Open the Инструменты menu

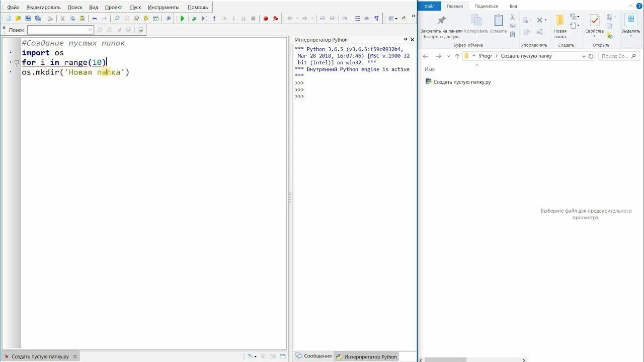164,7
